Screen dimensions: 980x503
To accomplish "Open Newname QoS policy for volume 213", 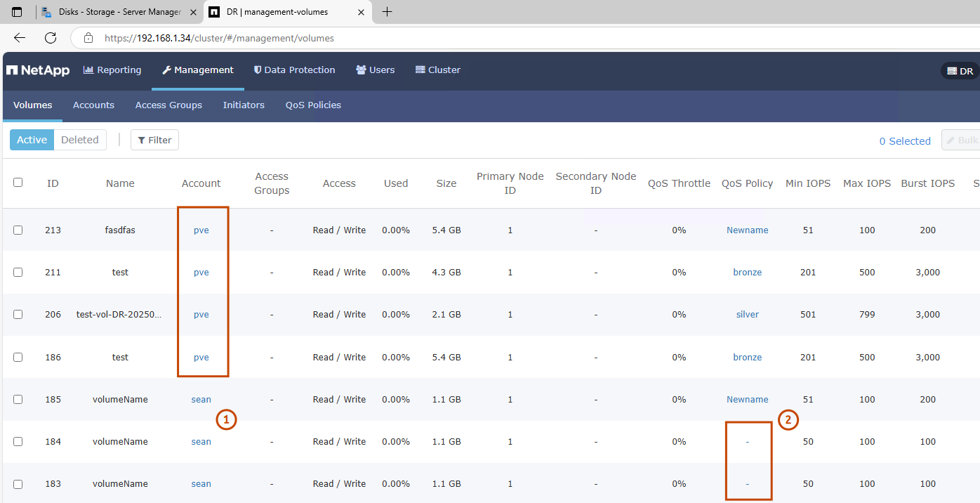I will [747, 230].
